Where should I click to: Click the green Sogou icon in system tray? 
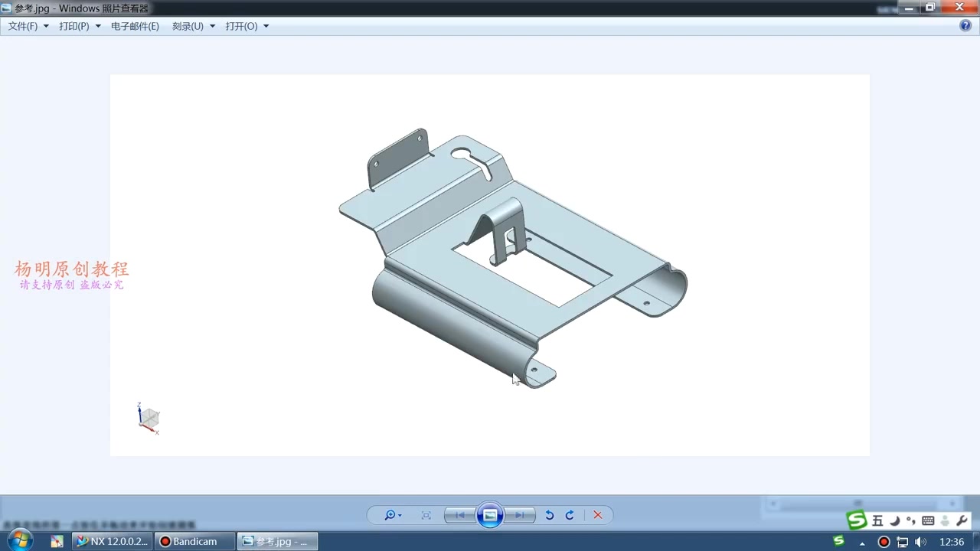click(x=838, y=541)
